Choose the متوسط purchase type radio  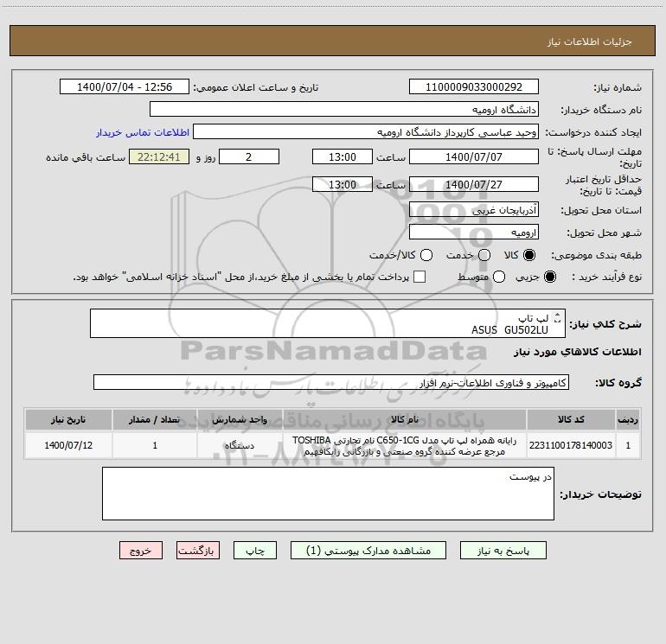499,277
